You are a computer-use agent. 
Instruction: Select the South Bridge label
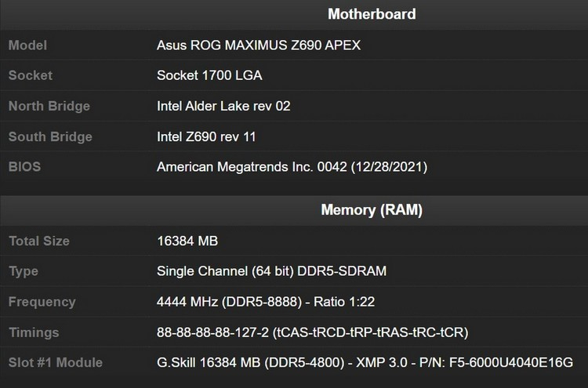pos(50,136)
